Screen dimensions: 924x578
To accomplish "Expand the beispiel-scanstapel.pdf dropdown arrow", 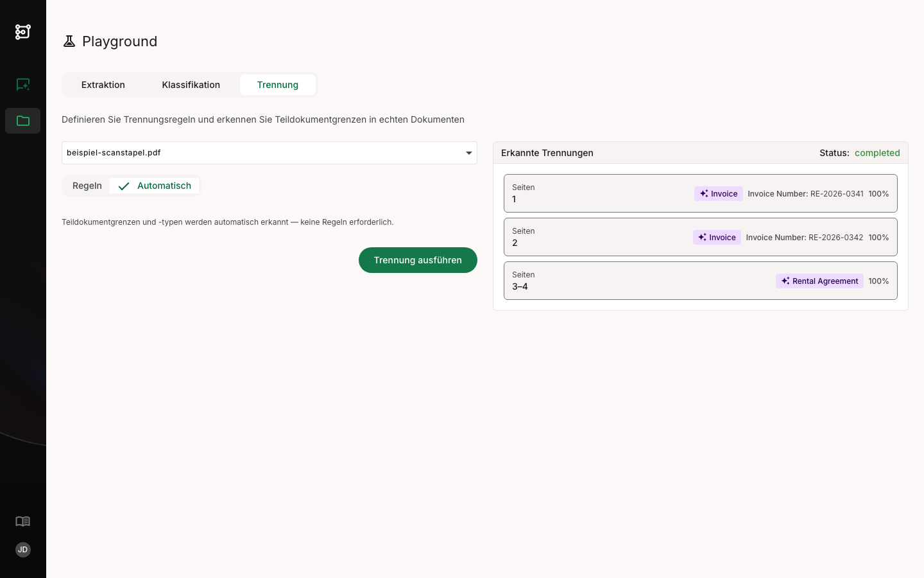I will point(469,153).
